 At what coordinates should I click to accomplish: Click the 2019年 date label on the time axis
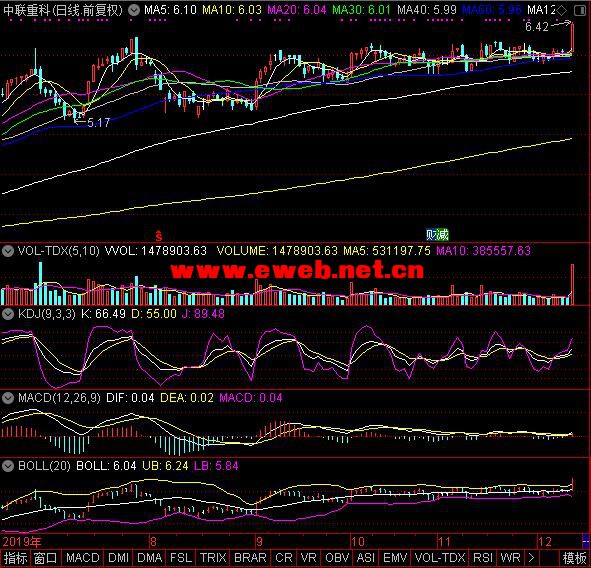coord(22,542)
